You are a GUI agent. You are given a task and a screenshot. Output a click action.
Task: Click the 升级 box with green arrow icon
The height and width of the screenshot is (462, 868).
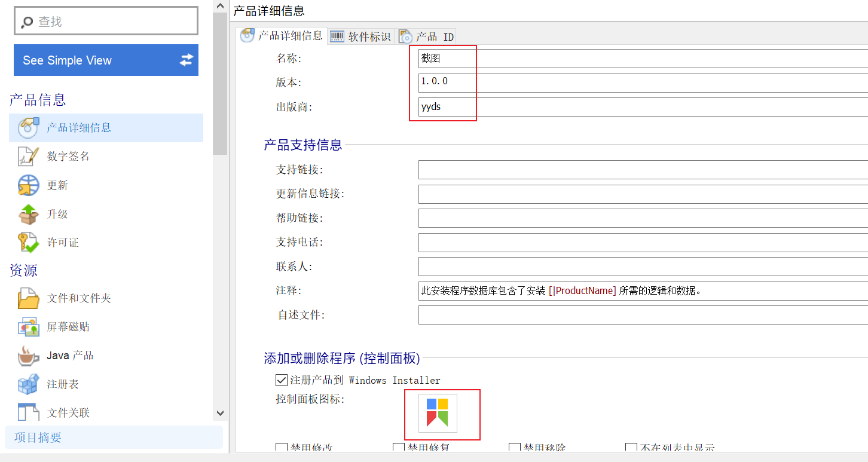pyautogui.click(x=28, y=214)
